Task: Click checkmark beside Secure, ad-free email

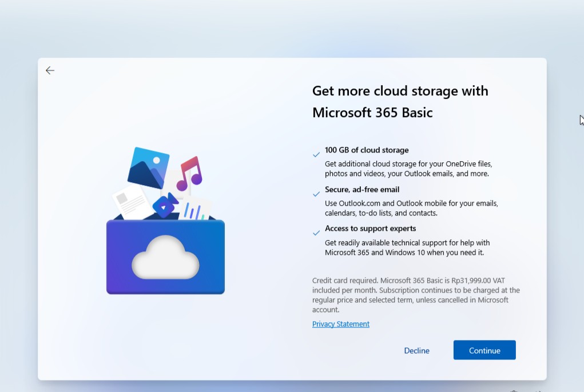Action: [x=316, y=194]
